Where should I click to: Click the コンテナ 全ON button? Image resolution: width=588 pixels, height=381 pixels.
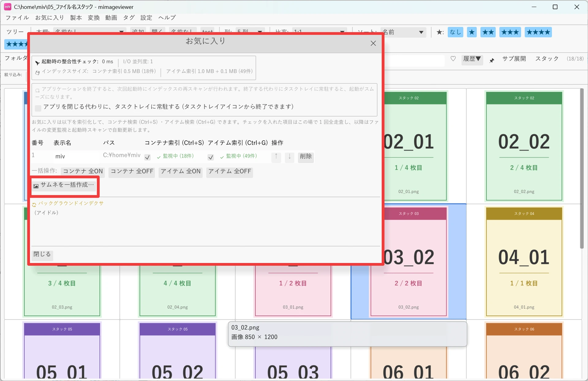[x=83, y=172]
